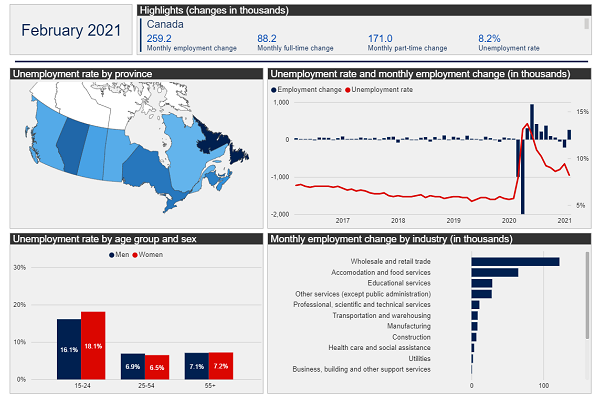Image resolution: width=600 pixels, height=400 pixels.
Task: Click the 259.2 Monthly employment change value
Action: click(x=159, y=38)
